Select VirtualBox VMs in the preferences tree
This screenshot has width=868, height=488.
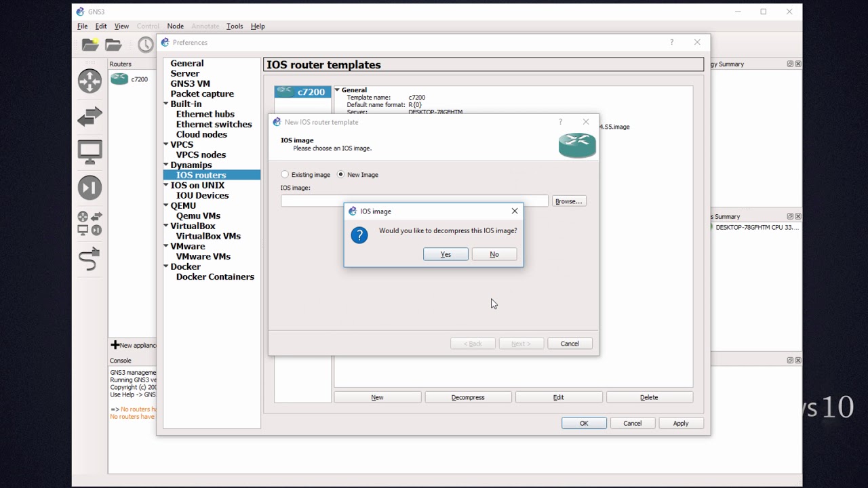(x=209, y=236)
